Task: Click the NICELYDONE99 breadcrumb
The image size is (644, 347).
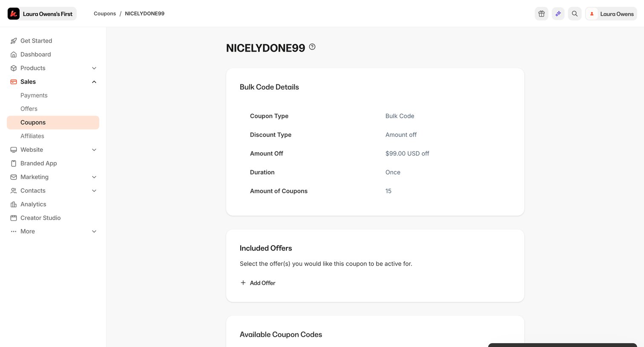Action: pyautogui.click(x=145, y=14)
